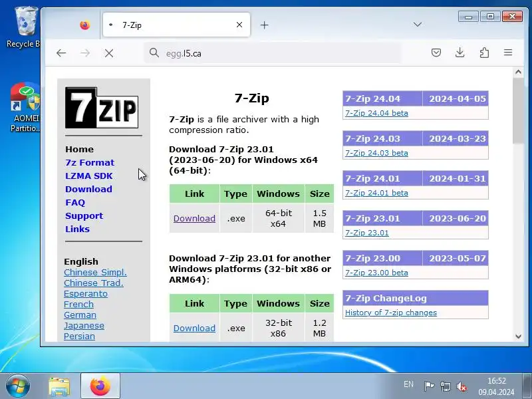The height and width of the screenshot is (399, 532).
Task: Switch language to Chinese Trad.
Action: 94,283
